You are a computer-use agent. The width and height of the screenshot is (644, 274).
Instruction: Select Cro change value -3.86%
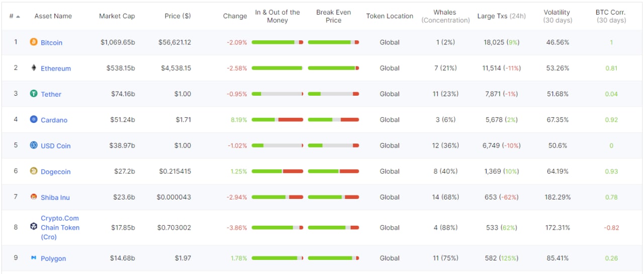point(237,228)
